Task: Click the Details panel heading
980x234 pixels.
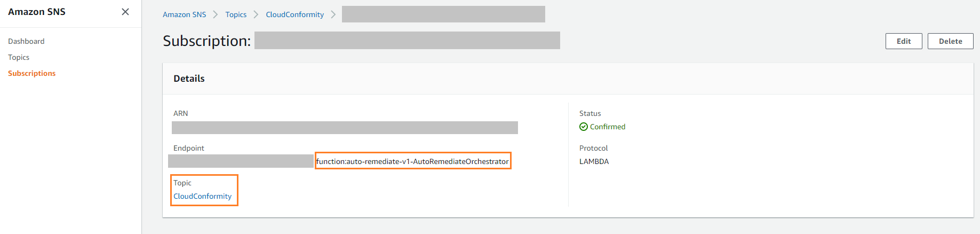Action: (x=189, y=79)
